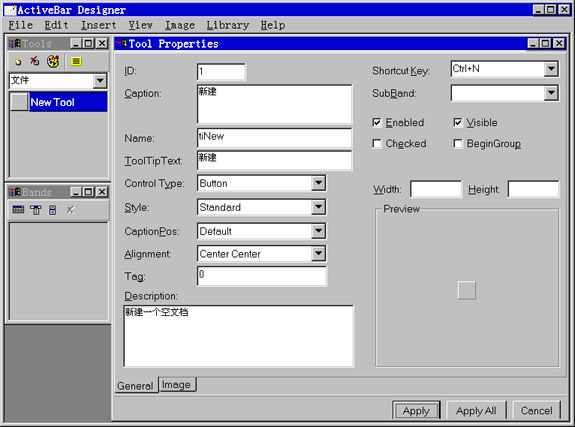Click the new tool icon in Tools panel
575x427 pixels.
point(18,61)
